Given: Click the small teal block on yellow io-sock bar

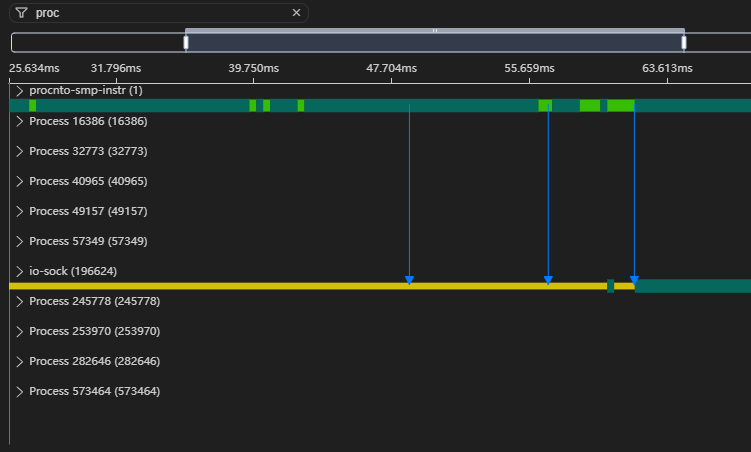Looking at the screenshot, I should pos(610,286).
